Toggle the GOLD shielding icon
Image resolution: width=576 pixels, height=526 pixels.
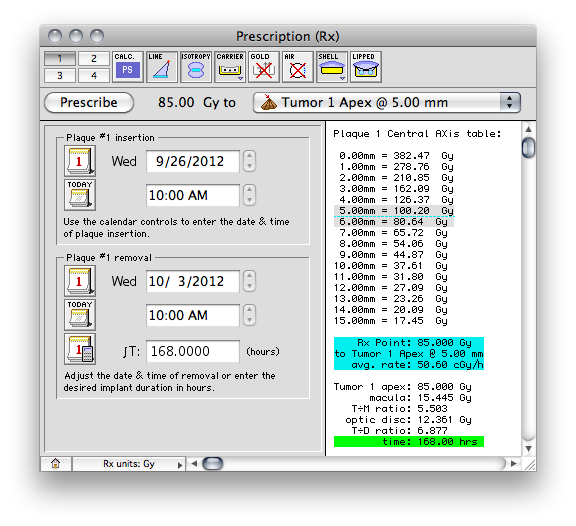tap(263, 66)
